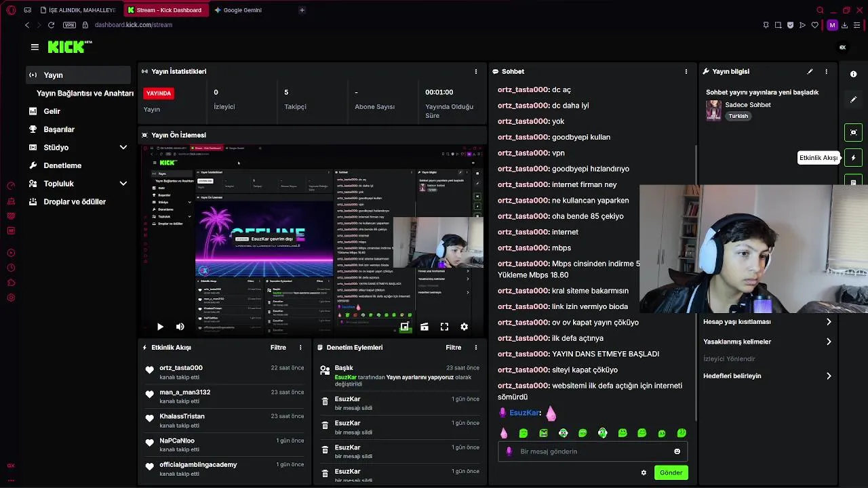Screen dimensions: 868x488
Task: Open browser downloads icon
Action: pos(844,25)
